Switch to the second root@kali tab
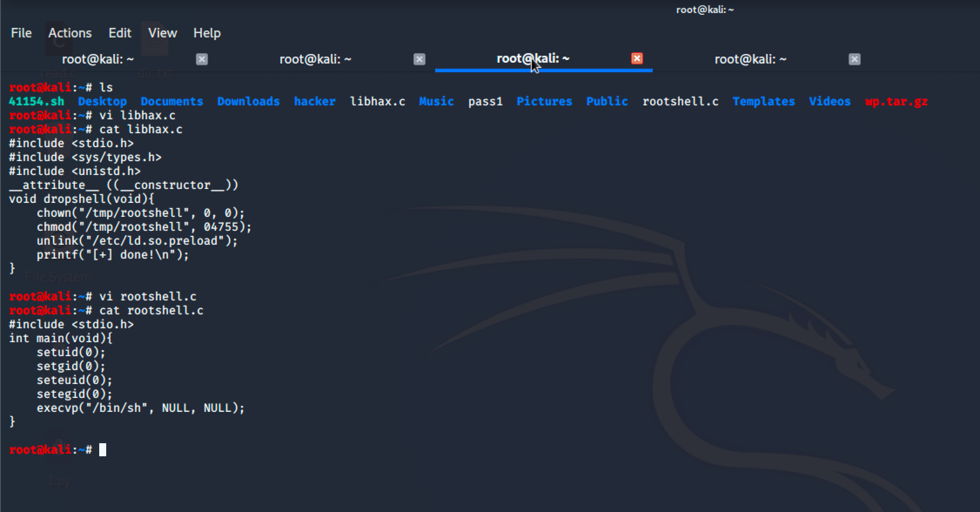The image size is (980, 512). (x=315, y=59)
